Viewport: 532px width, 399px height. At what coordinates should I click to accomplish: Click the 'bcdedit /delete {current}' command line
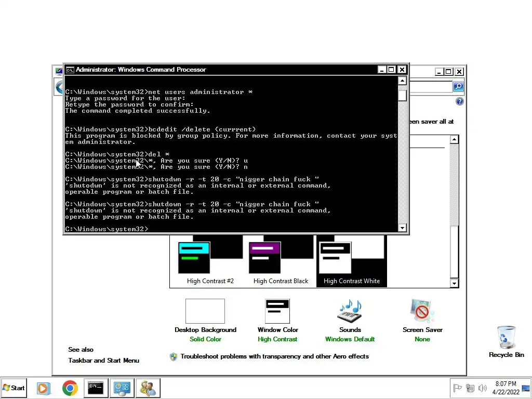click(x=161, y=129)
